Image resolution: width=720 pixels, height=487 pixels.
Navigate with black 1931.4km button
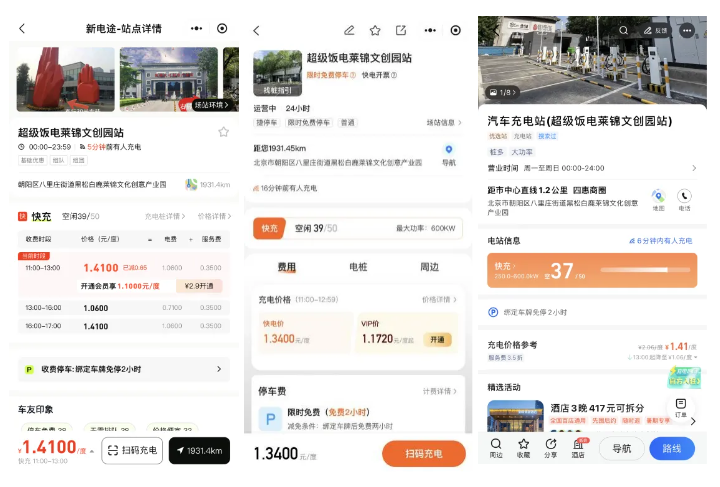199,450
